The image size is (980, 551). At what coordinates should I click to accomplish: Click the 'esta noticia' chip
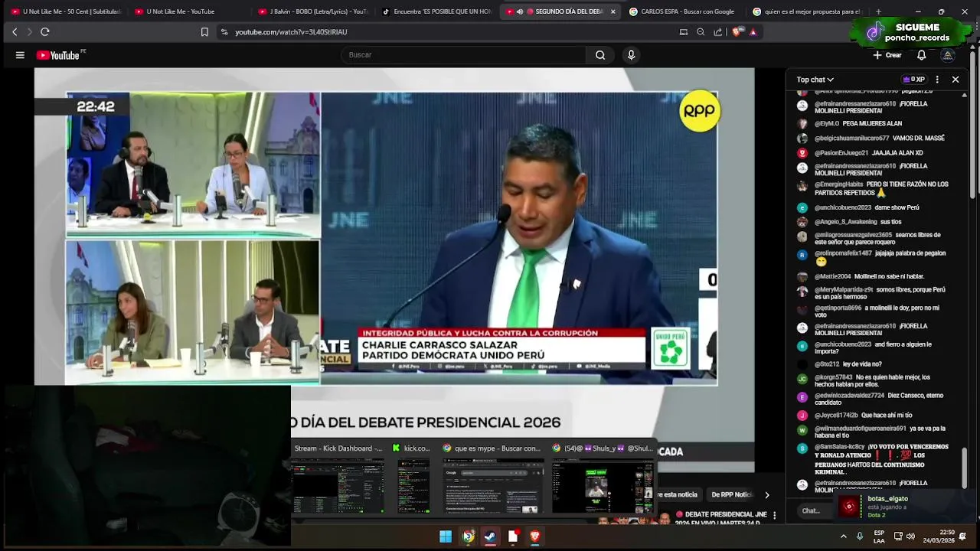pos(677,494)
